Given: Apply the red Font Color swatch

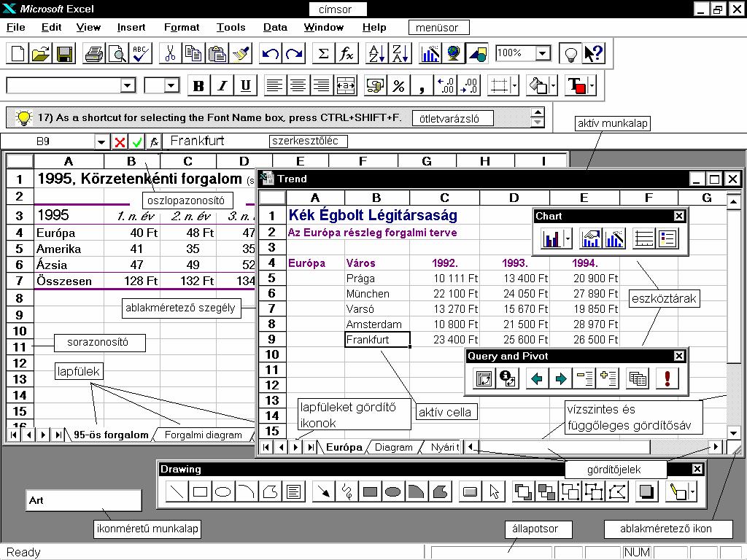Looking at the screenshot, I should (577, 86).
